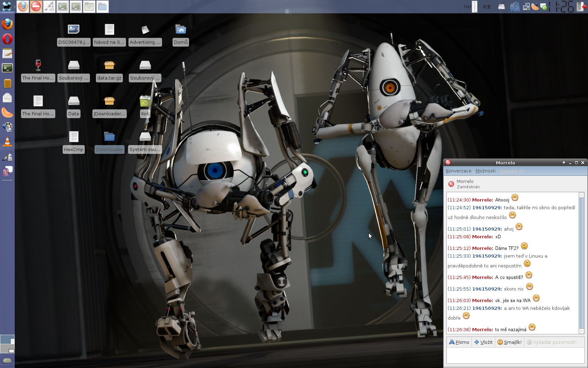Switch to the blue folder taskbar window
This screenshot has height=368, width=588.
[x=103, y=6]
